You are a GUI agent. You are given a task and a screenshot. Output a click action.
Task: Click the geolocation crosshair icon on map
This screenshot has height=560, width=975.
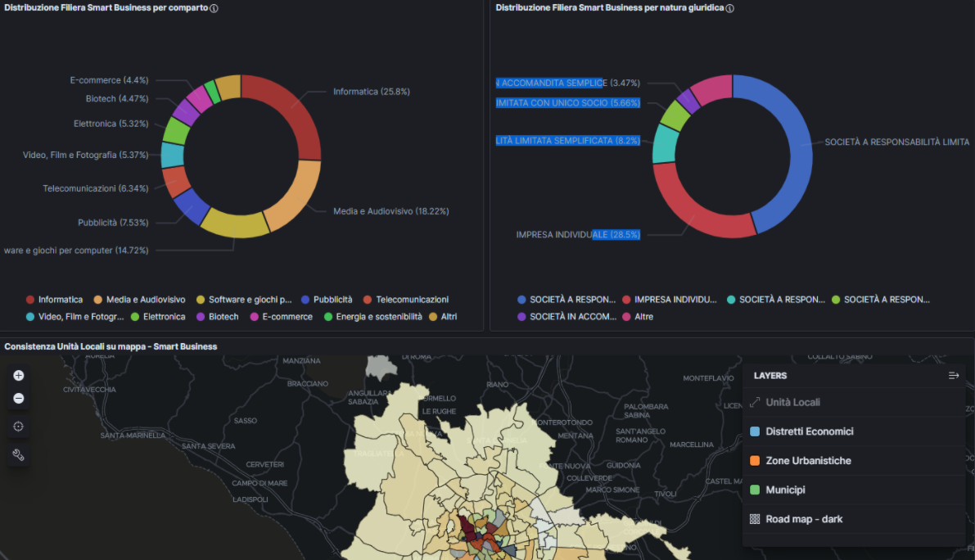(x=18, y=427)
